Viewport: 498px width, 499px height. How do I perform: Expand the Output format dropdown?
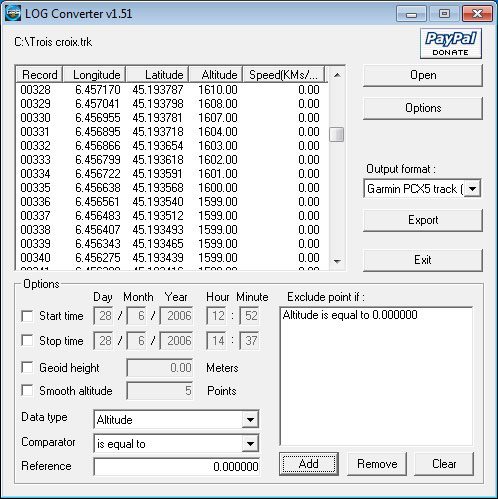472,189
